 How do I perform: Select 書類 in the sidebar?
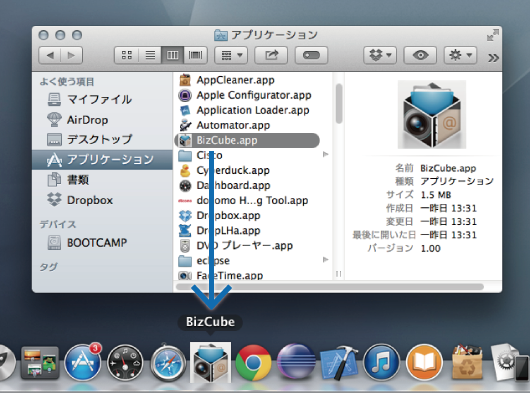click(x=102, y=179)
